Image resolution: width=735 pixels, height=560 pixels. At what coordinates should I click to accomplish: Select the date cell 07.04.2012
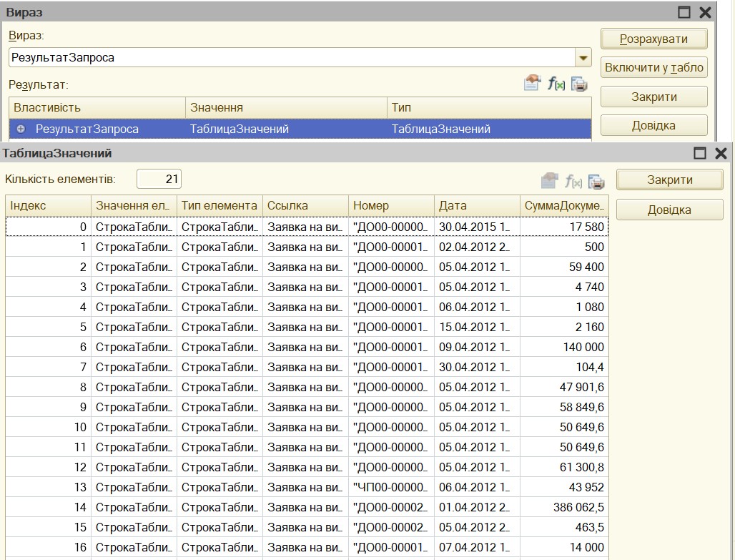click(x=477, y=547)
